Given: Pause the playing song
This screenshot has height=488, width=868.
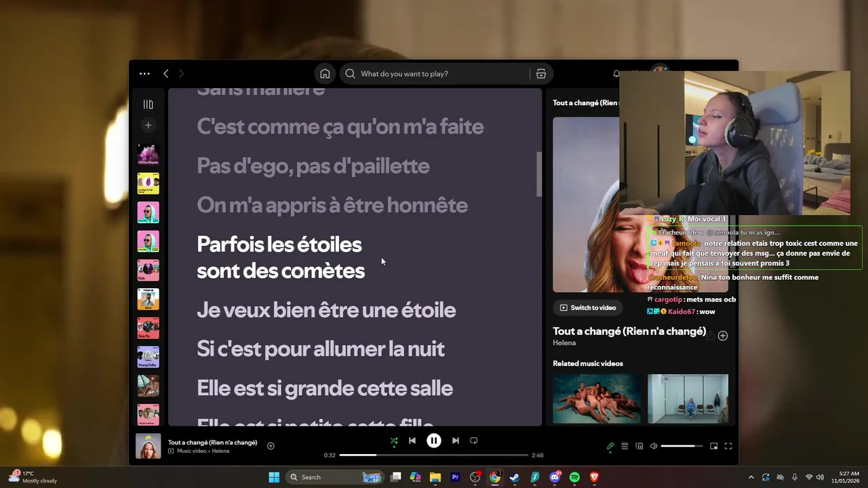Looking at the screenshot, I should tap(434, 441).
